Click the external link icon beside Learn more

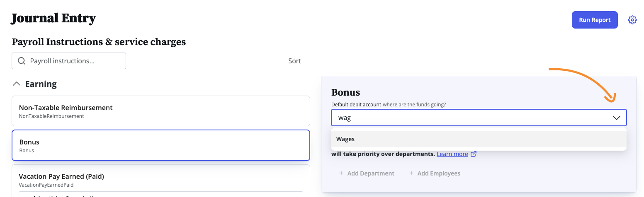474,154
